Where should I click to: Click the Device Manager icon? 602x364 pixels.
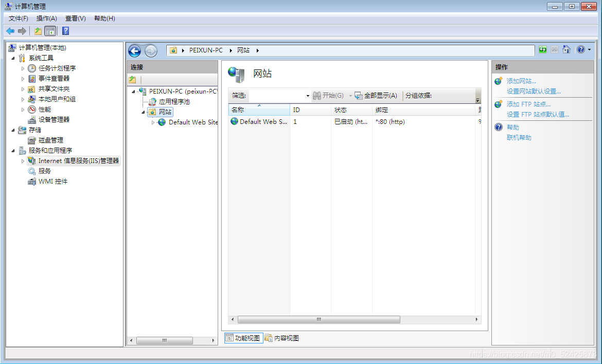pyautogui.click(x=32, y=120)
